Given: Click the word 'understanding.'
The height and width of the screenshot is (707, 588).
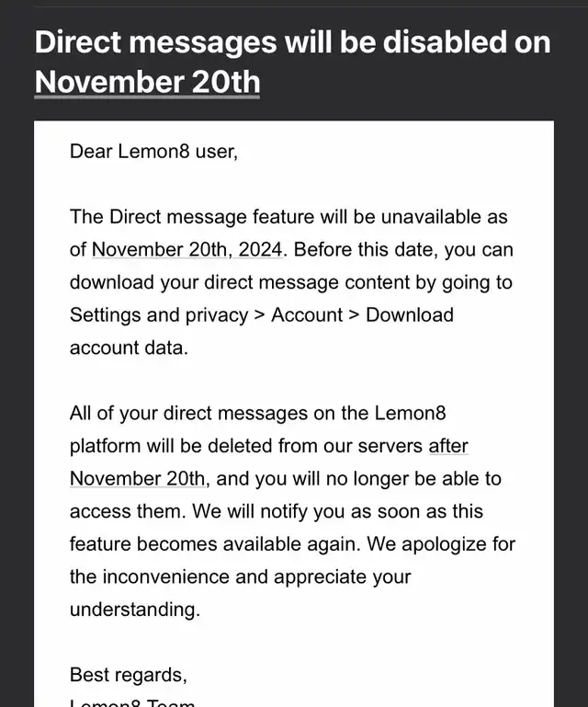Looking at the screenshot, I should click(135, 610).
